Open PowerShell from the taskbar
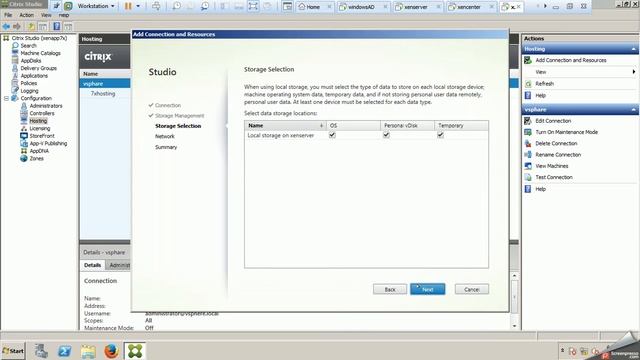Screen dimensions: 640x360 point(64,351)
